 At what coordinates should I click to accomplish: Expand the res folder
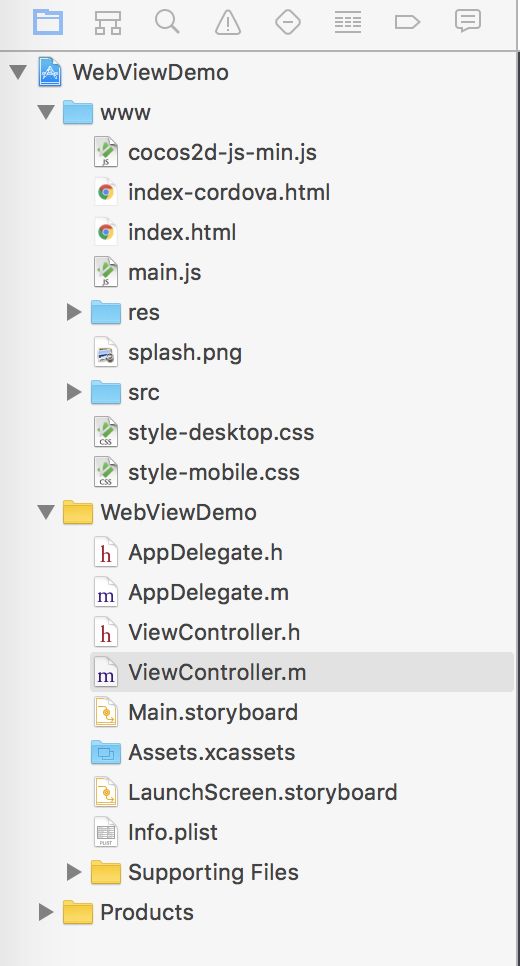pyautogui.click(x=74, y=312)
